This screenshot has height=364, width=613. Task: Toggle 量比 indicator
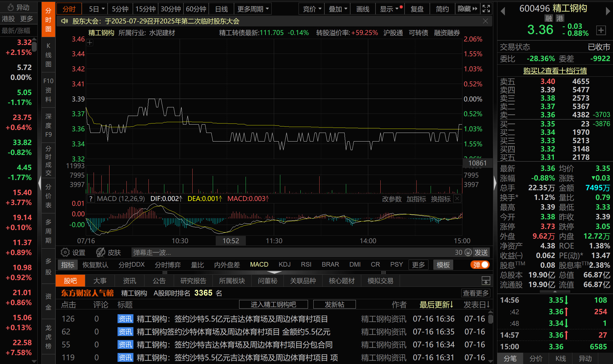coord(197,264)
